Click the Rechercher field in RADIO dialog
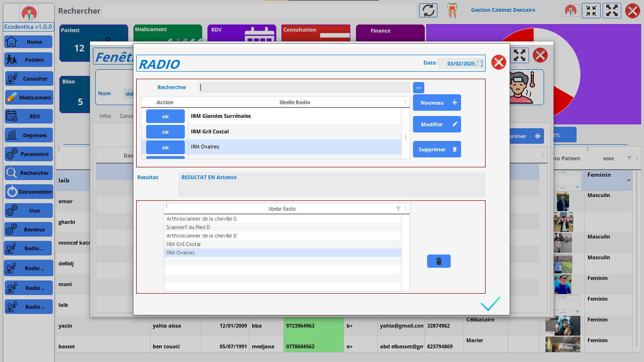 305,88
